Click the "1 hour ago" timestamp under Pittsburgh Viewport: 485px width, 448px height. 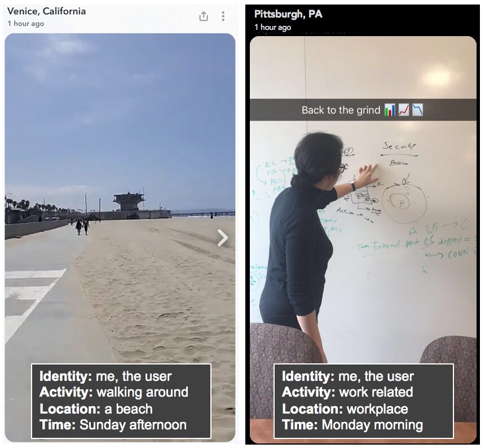273,27
